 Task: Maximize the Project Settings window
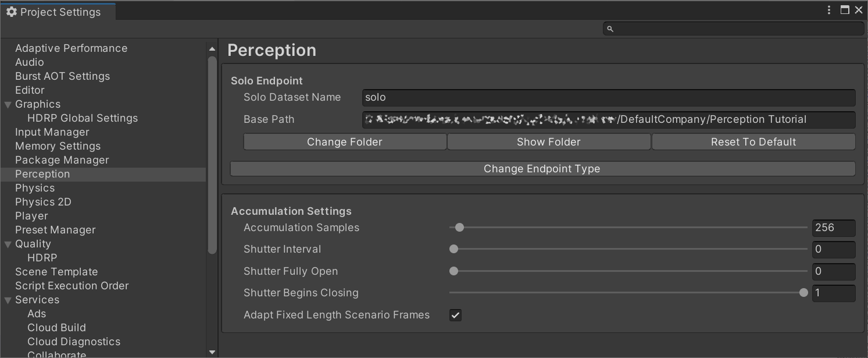[845, 10]
